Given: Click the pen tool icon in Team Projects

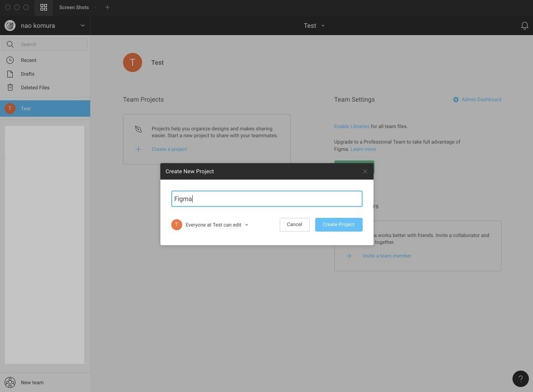Looking at the screenshot, I should click(138, 129).
